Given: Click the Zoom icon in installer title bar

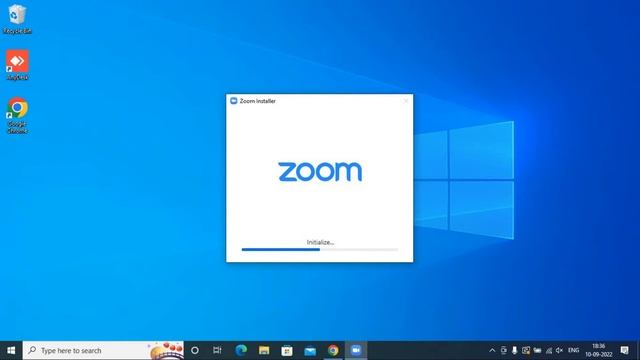Looking at the screenshot, I should click(x=233, y=101).
